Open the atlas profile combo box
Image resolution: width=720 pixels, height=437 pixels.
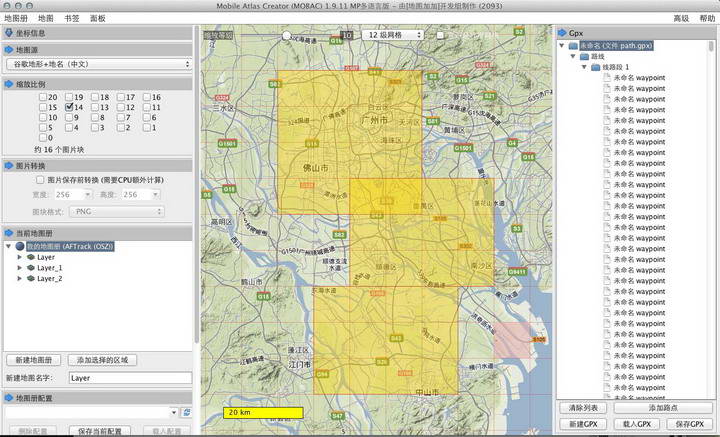[x=91, y=412]
